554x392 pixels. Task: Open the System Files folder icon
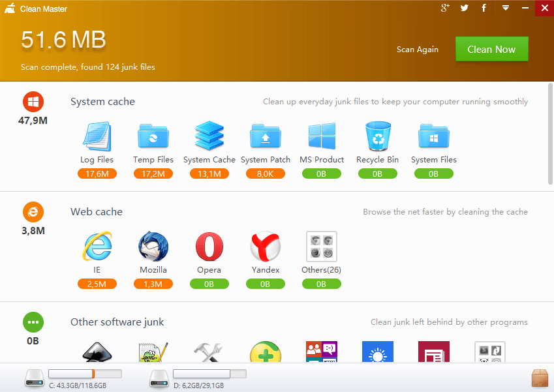click(433, 136)
